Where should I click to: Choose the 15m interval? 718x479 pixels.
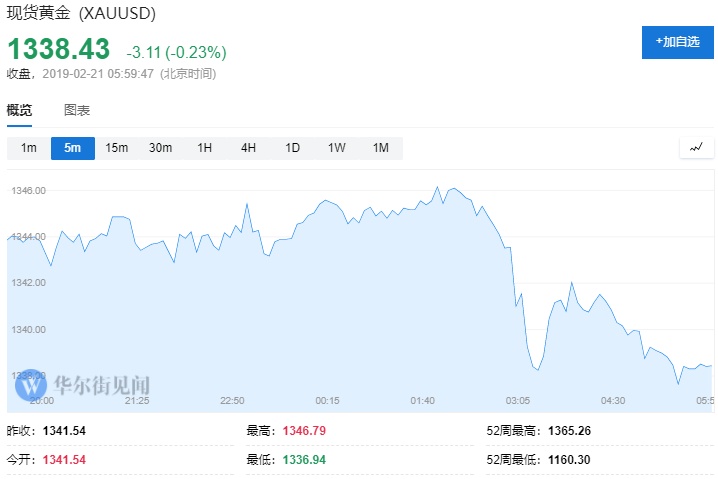pyautogui.click(x=117, y=148)
